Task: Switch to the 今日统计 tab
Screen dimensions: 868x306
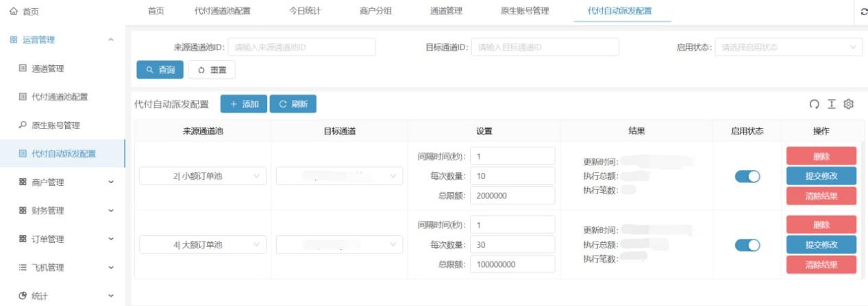Action: [305, 11]
